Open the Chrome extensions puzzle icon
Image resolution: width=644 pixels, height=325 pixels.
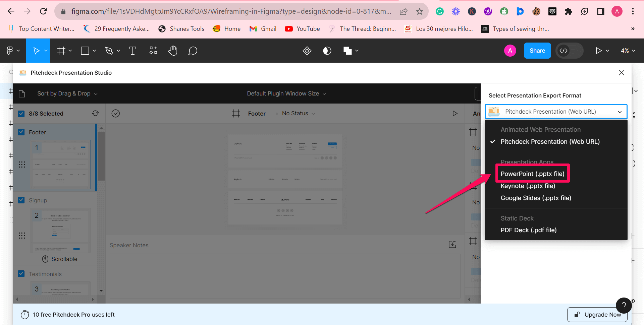click(569, 11)
